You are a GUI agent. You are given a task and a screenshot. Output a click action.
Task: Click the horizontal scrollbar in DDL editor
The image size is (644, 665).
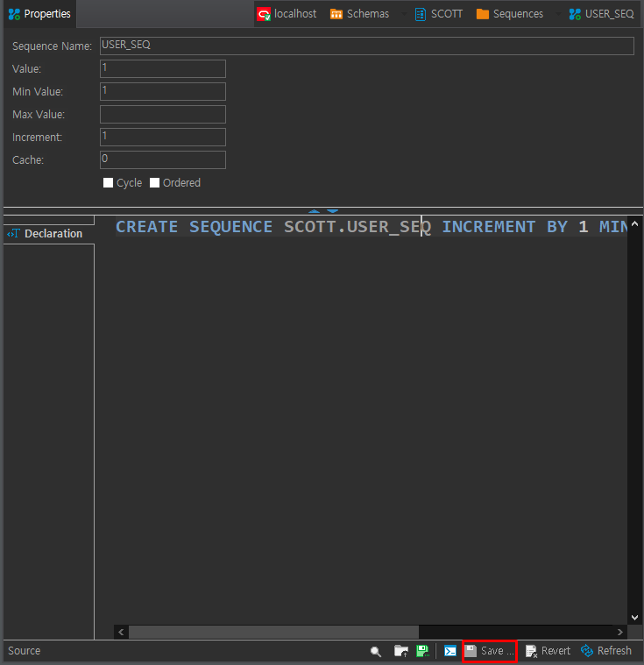coord(273,632)
